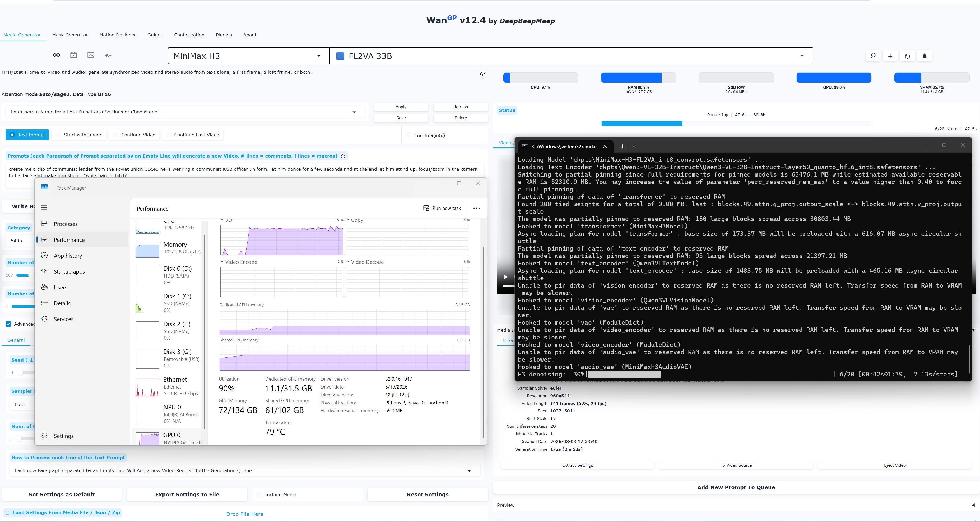Viewport: 980px width, 522px height.
Task: Open Details in Task Manager sidebar
Action: coord(82,303)
